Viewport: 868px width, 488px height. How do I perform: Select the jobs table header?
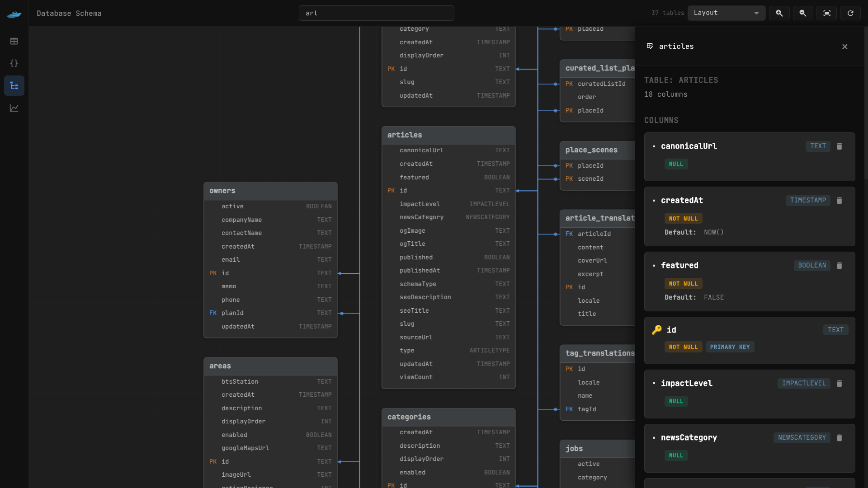pos(597,449)
